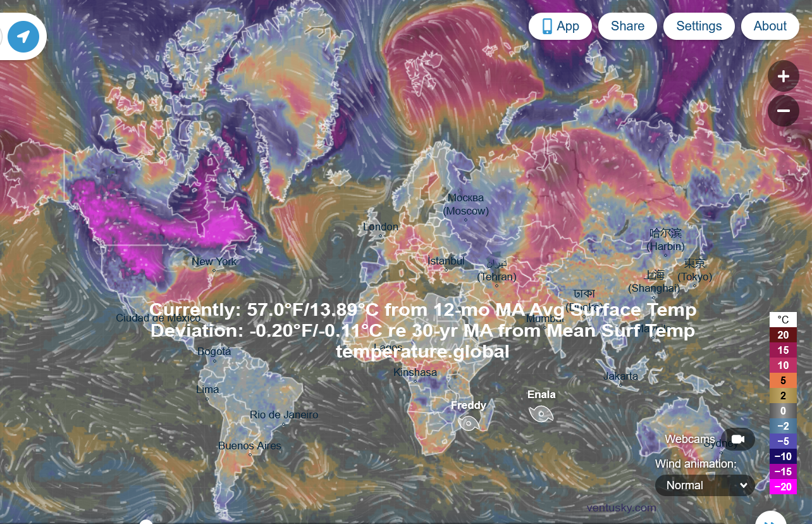Click the timeline slider handle

[x=146, y=522]
